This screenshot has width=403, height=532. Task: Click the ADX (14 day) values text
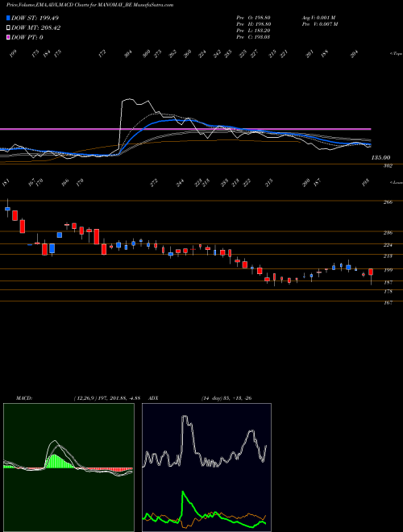click(x=226, y=398)
